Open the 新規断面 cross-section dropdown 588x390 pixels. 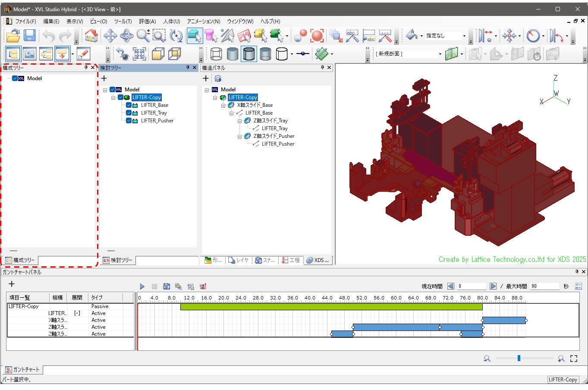[440, 54]
